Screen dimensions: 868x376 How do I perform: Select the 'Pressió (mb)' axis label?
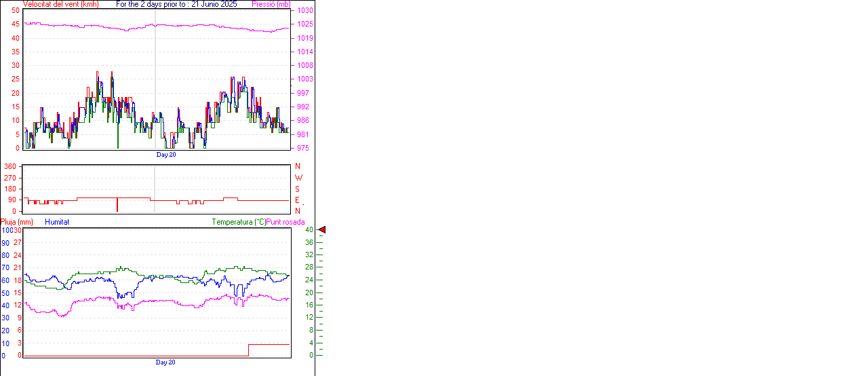271,4
